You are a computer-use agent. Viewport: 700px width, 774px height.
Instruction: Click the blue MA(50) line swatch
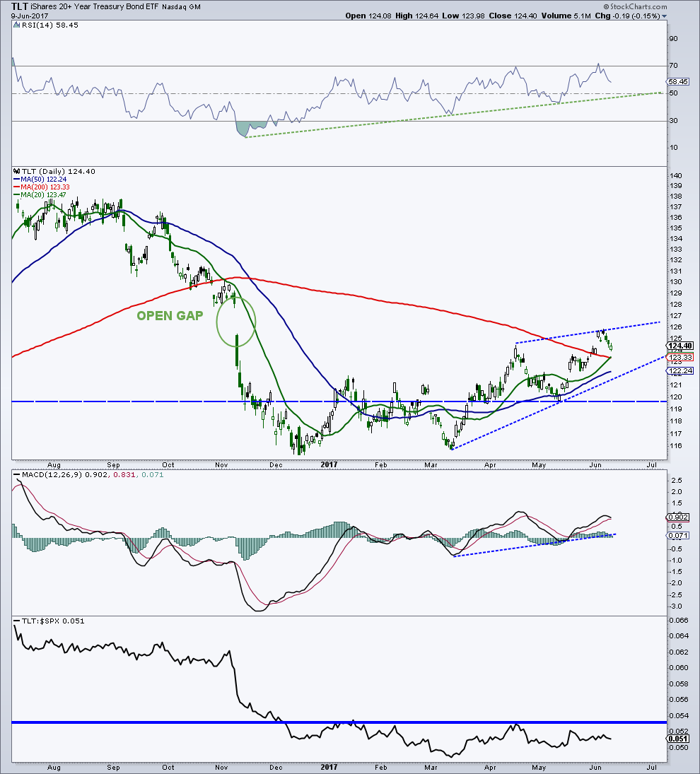pos(17,179)
